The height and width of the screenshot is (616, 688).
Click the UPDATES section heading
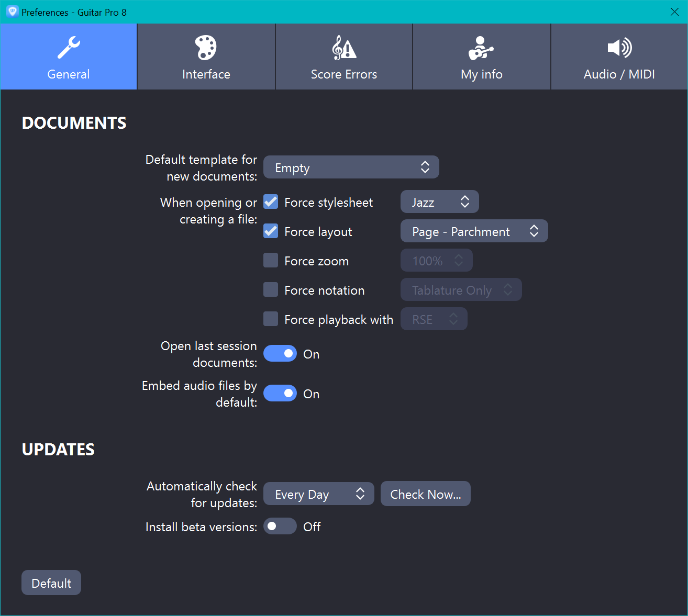point(58,450)
